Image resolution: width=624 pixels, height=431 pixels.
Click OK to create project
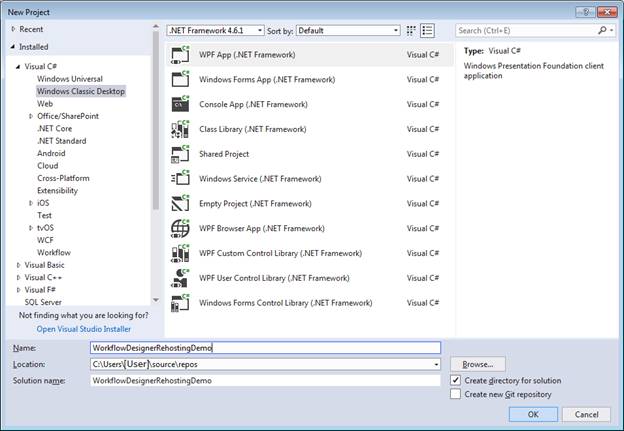click(x=533, y=414)
